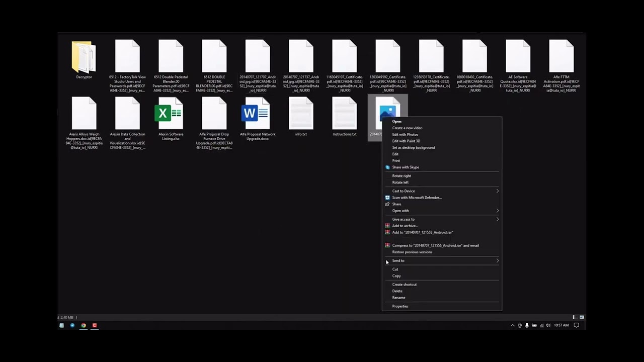
Task: Choose Scan with Microsoft Defender
Action: click(x=417, y=197)
